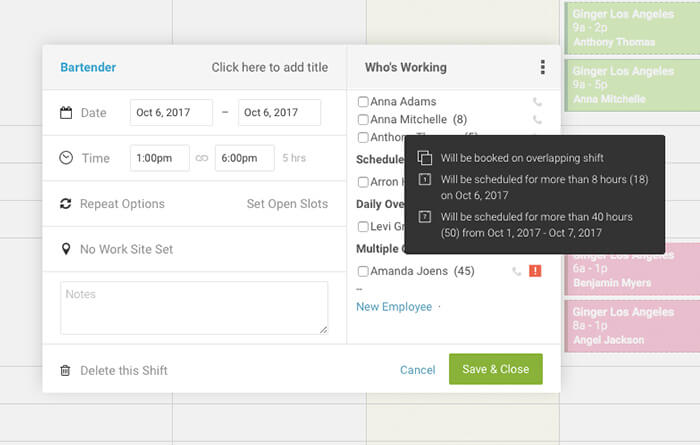
Task: Click the calendar icon beside Date
Action: [66, 112]
